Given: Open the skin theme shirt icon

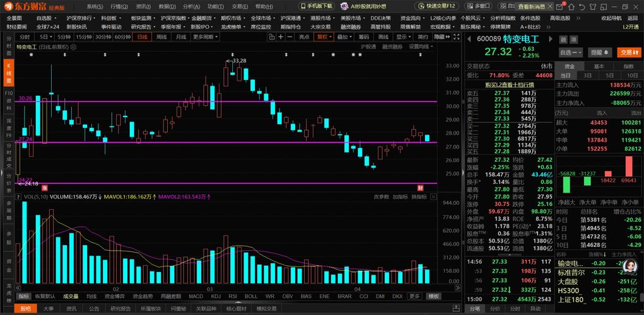Looking at the screenshot, I should (x=592, y=6).
